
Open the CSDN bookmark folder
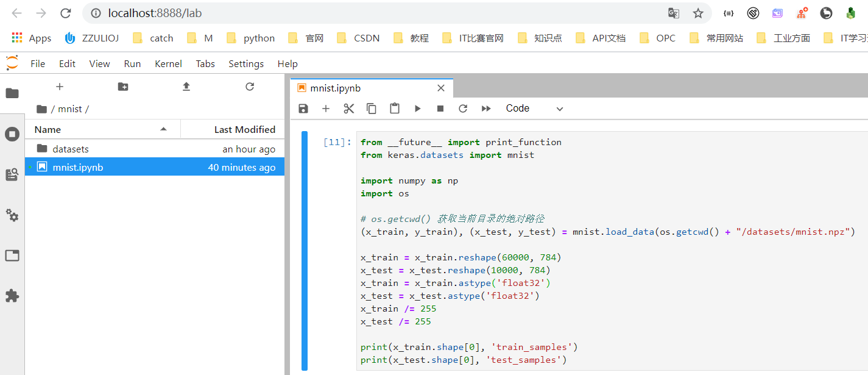click(x=358, y=38)
